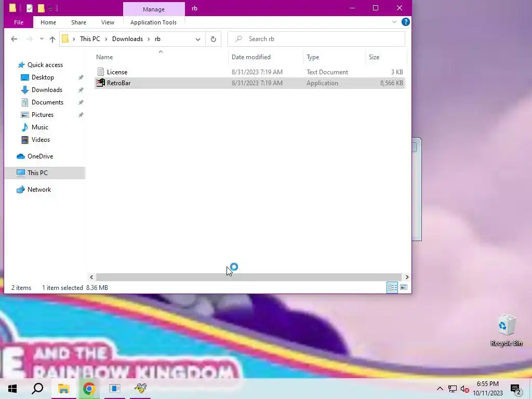Open the Application Tools tab
This screenshot has width=532, height=399.
point(153,22)
